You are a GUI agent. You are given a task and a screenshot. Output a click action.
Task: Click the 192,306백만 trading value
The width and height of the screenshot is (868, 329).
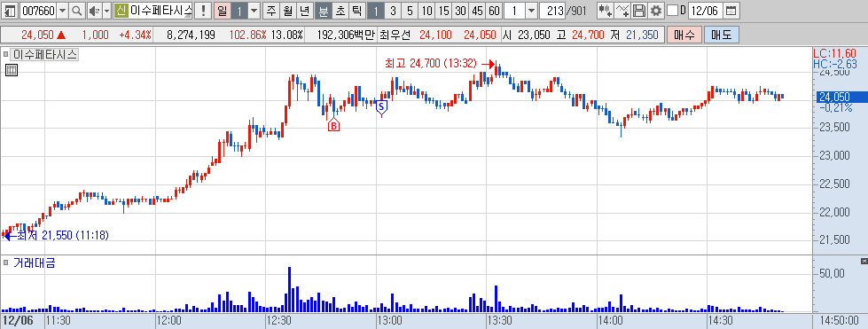[x=347, y=35]
